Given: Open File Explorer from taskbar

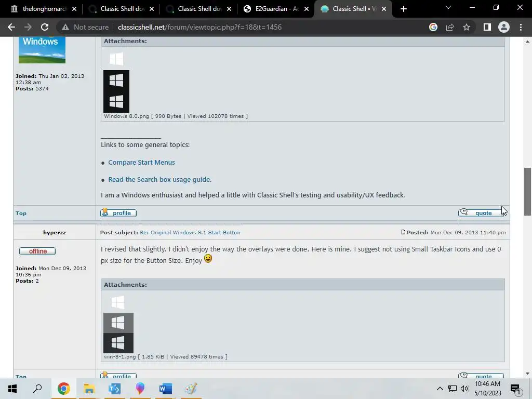Looking at the screenshot, I should point(89,389).
